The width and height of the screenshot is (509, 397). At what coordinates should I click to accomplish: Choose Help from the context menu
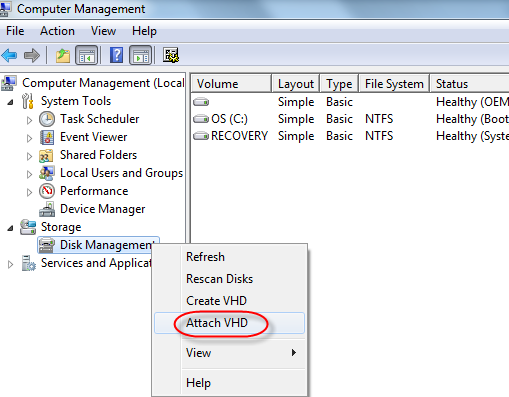pyautogui.click(x=229, y=383)
